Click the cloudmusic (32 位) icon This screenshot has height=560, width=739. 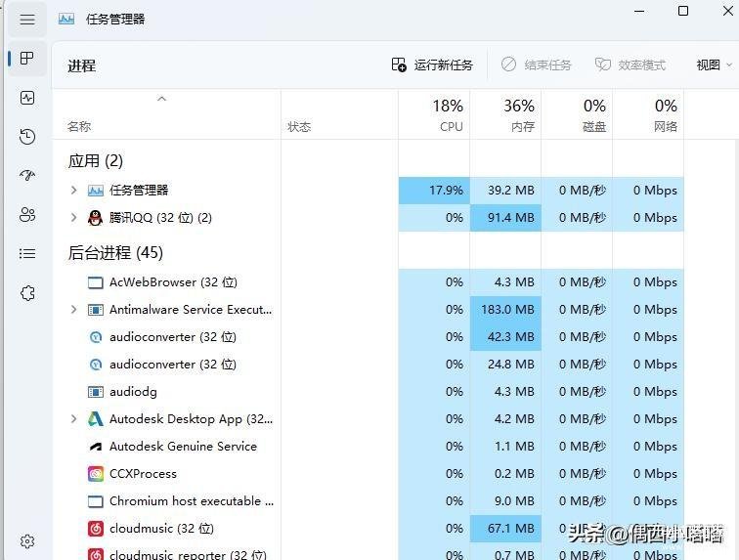tap(96, 529)
